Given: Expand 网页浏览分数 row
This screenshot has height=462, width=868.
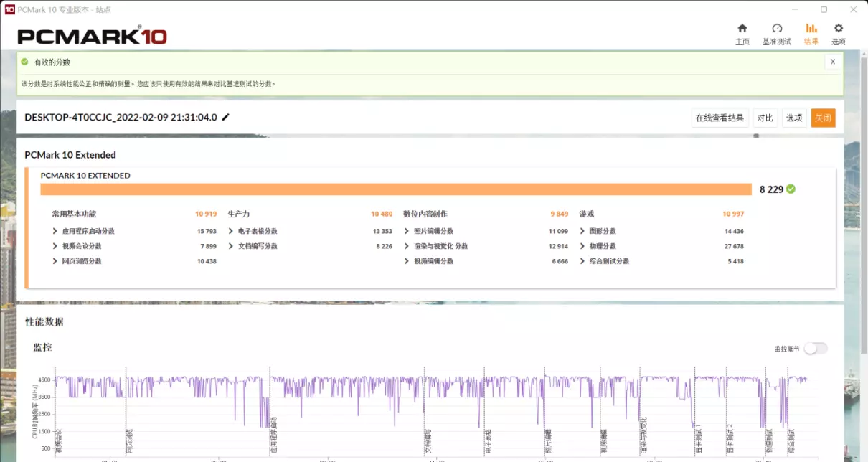Looking at the screenshot, I should 55,261.
